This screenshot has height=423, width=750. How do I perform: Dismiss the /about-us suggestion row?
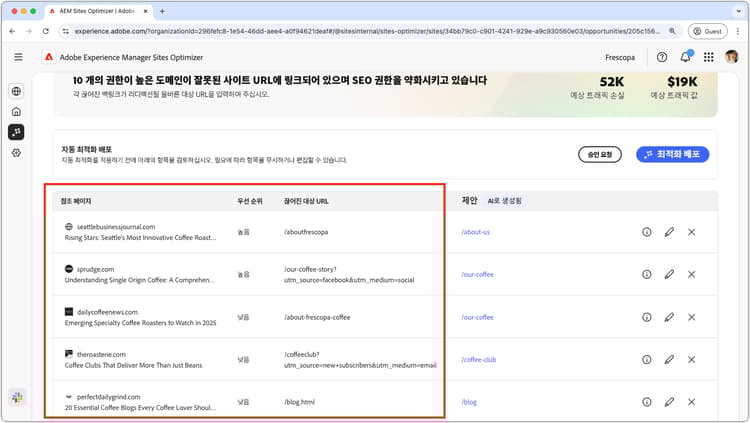[692, 232]
